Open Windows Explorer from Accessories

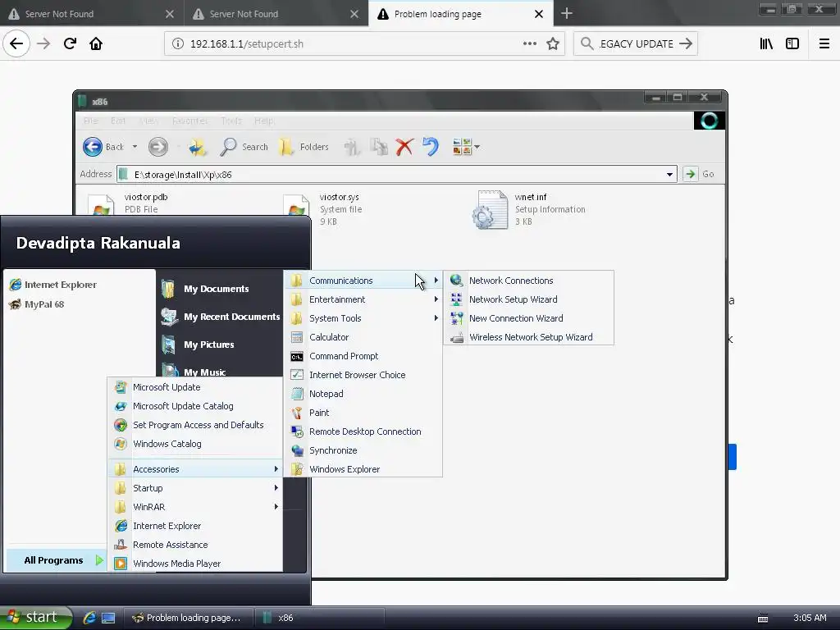363,469
